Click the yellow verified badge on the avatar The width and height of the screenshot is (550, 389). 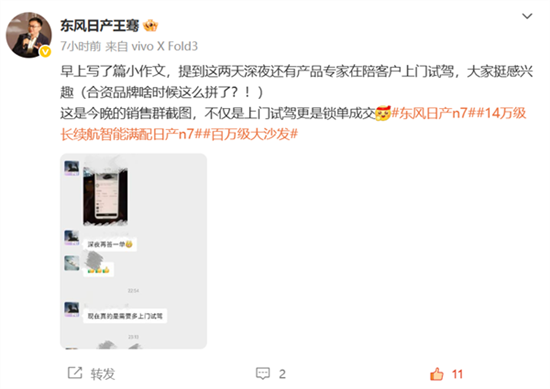tap(45, 52)
